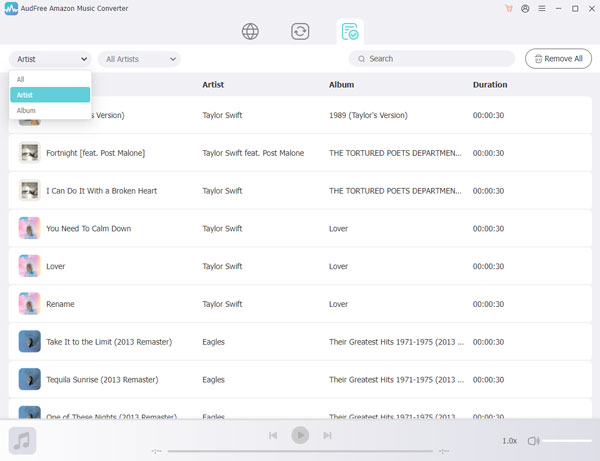Adjust the volume slider
This screenshot has height=461, width=600.
[567, 441]
